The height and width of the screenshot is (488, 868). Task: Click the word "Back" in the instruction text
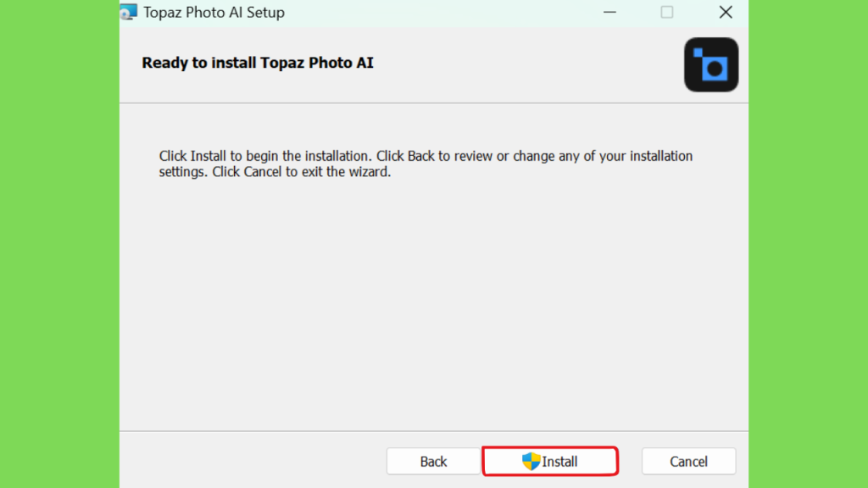[x=420, y=156]
